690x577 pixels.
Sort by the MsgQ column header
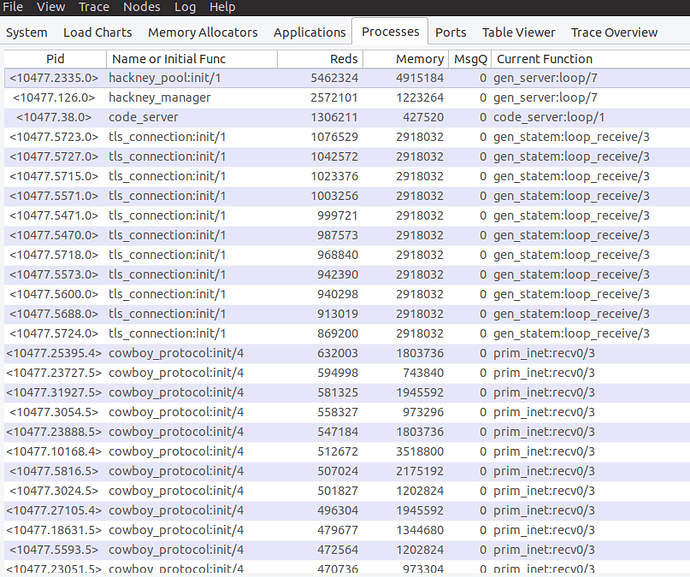(x=470, y=59)
